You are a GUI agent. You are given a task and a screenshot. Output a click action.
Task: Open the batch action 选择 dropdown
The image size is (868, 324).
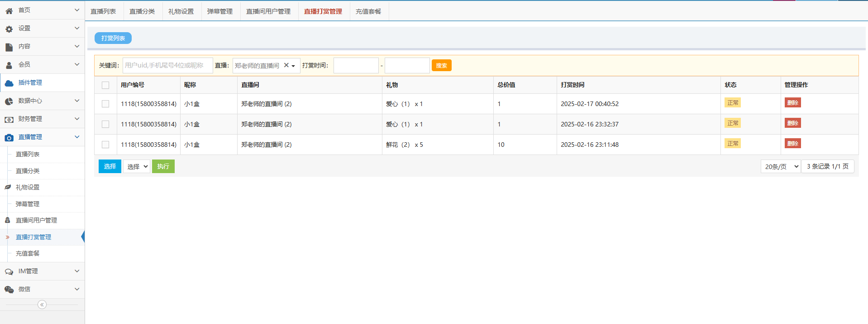pos(137,166)
